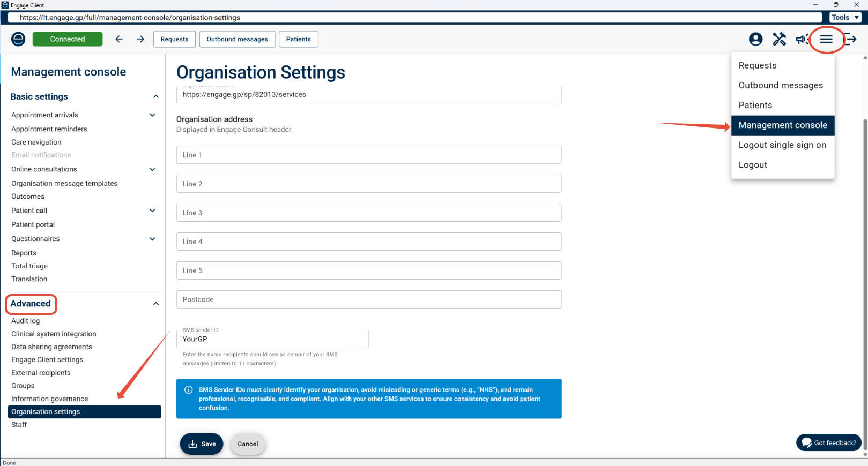Click the address Line 1 field
This screenshot has width=868, height=466.
(x=369, y=155)
